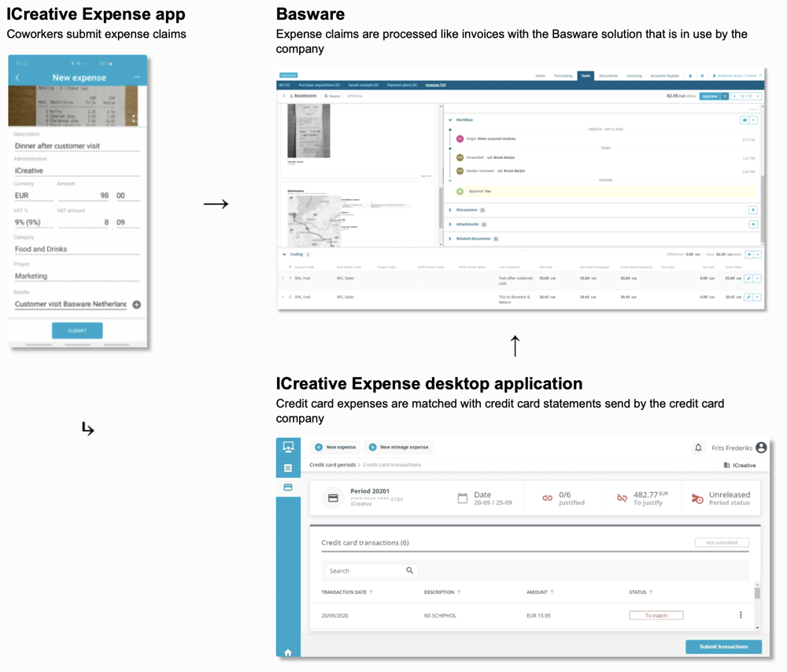787x672 pixels.
Task: Go back using arrow beside J. Rozeboom
Action: coord(284,96)
